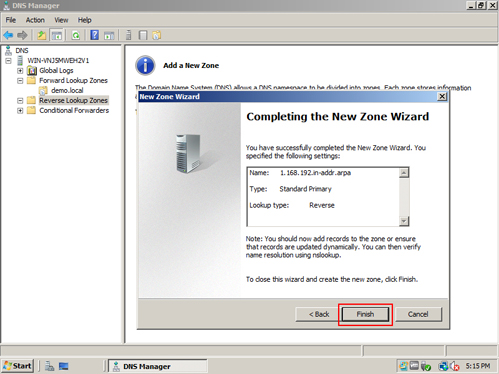Screen dimensions: 499x374
Task: Click the Back button in wizard
Action: pos(319,314)
